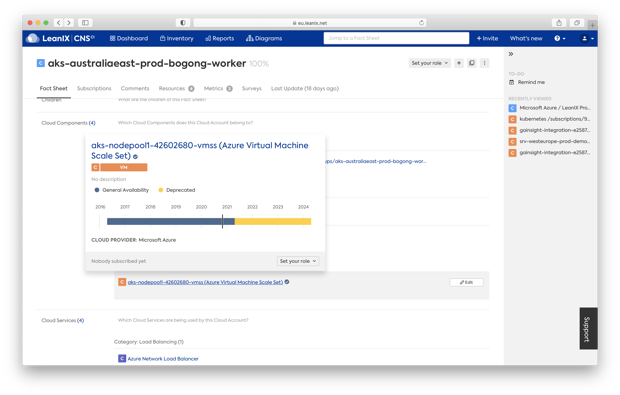
Task: Open the Reports menu item
Action: coord(220,38)
